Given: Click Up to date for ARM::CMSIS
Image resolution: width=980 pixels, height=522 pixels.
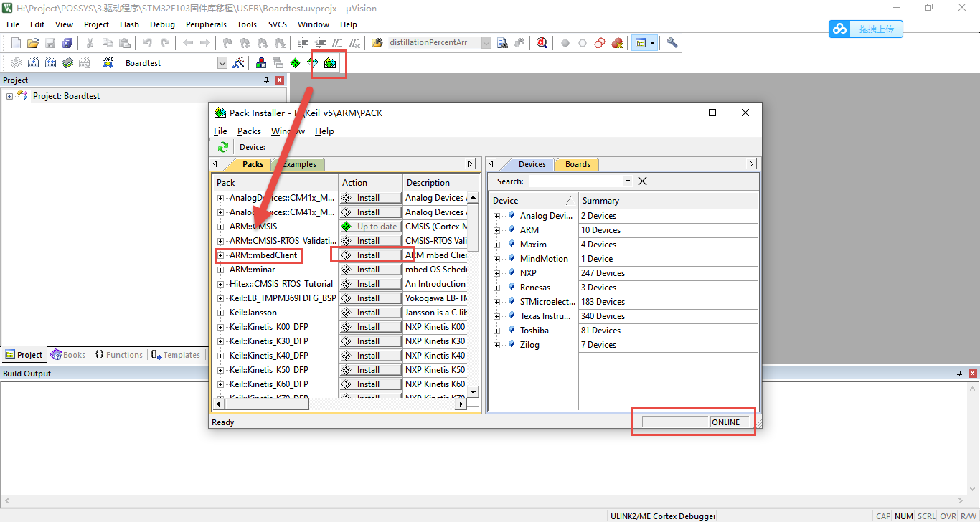Looking at the screenshot, I should click(x=370, y=227).
